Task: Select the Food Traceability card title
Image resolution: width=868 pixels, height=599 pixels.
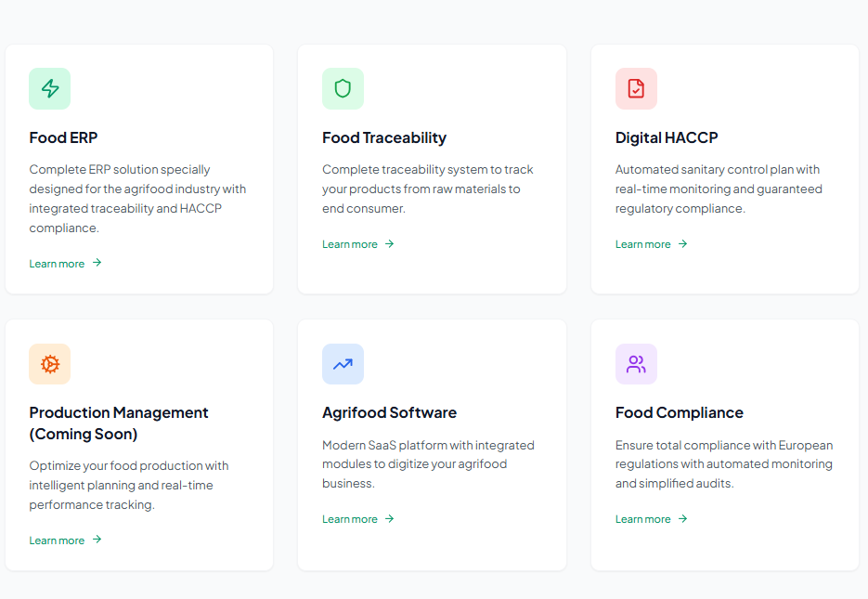Action: (384, 137)
